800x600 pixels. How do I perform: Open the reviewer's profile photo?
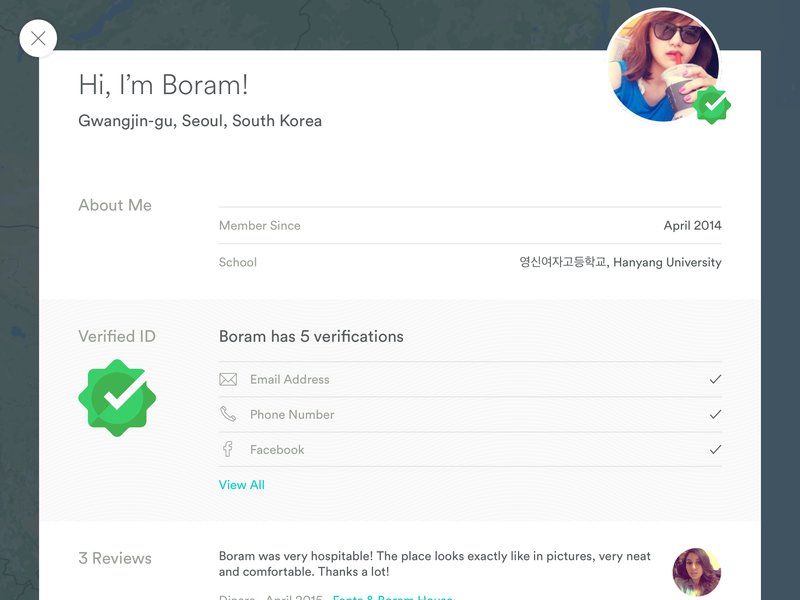(x=697, y=572)
